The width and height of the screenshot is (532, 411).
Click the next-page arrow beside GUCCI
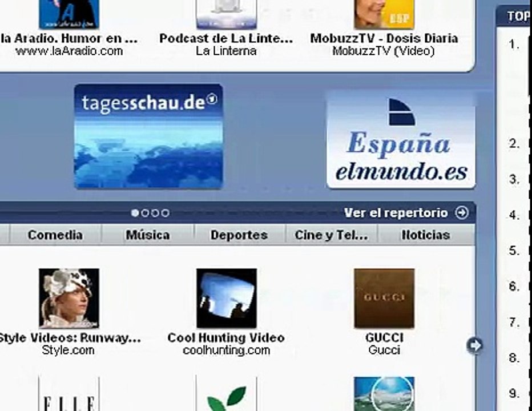coord(474,345)
